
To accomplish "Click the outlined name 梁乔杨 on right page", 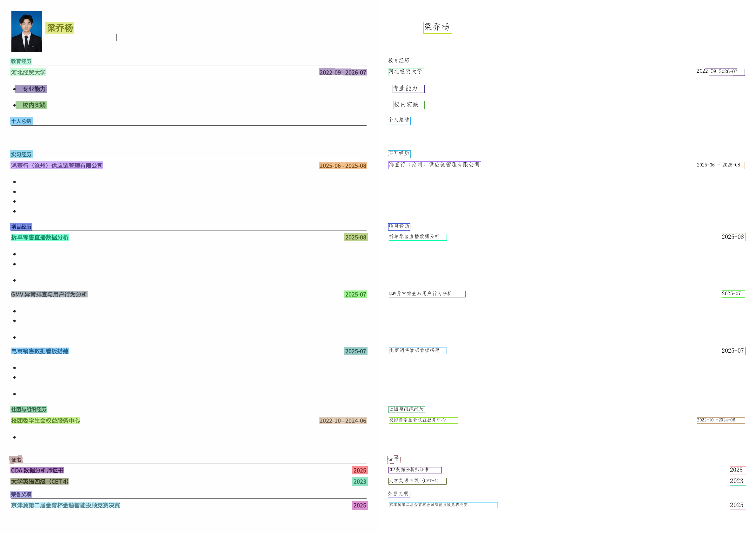I will (437, 27).
